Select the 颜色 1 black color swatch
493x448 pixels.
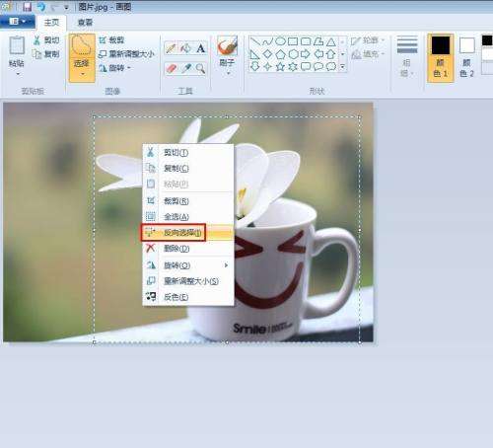[441, 57]
